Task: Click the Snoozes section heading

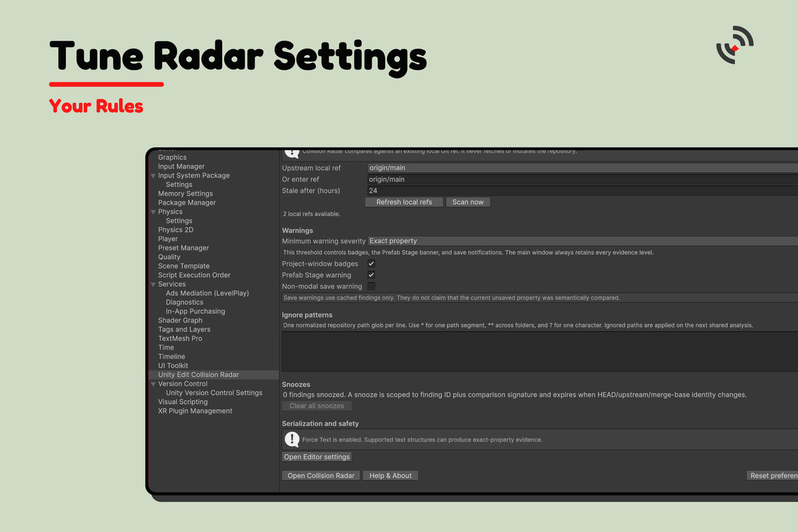Action: [x=296, y=384]
